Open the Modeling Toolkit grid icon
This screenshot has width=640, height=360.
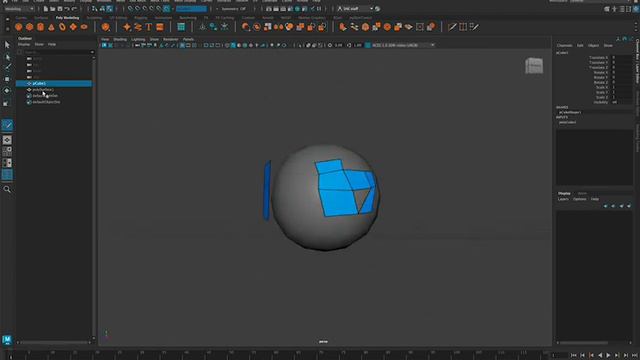(x=181, y=27)
